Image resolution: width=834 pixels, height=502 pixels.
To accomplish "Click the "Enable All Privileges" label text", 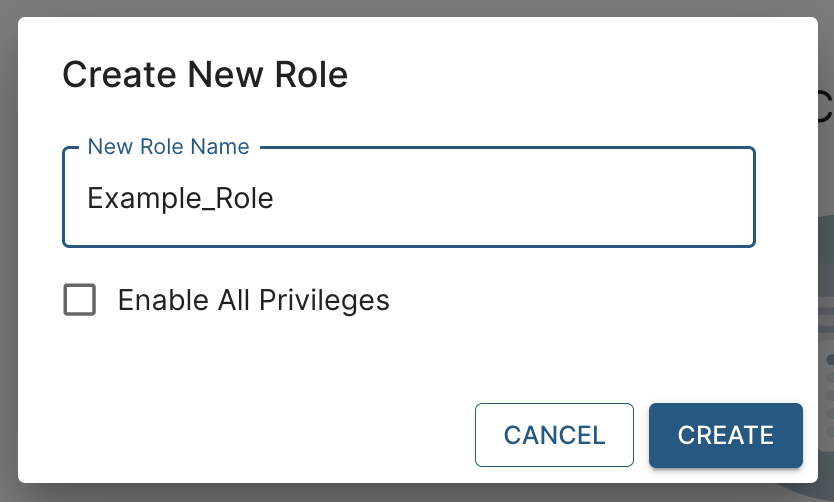I will (253, 300).
